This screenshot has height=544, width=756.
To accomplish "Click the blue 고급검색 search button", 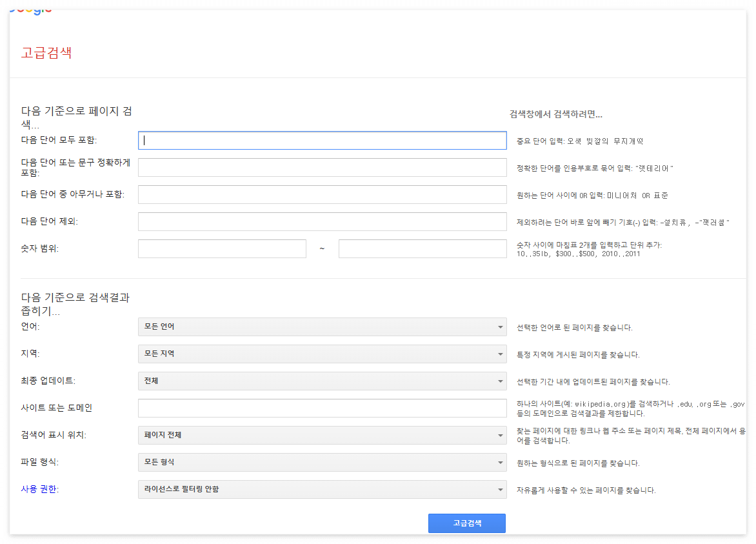I will click(x=466, y=523).
